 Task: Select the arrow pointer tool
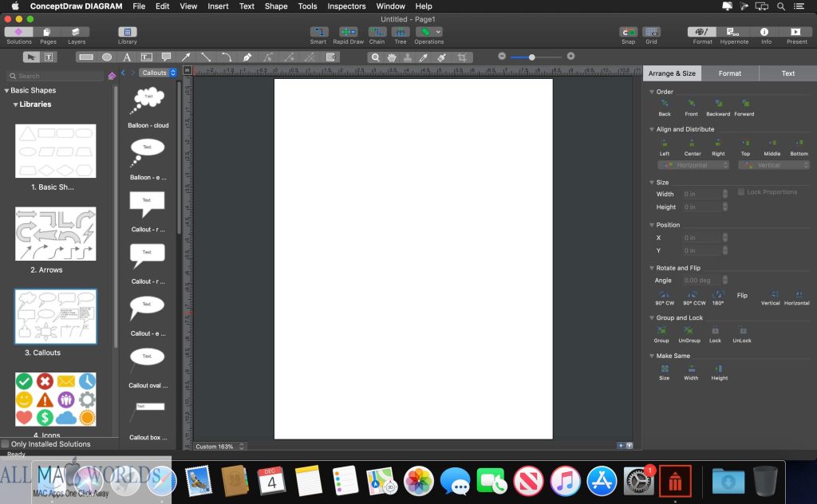click(31, 57)
